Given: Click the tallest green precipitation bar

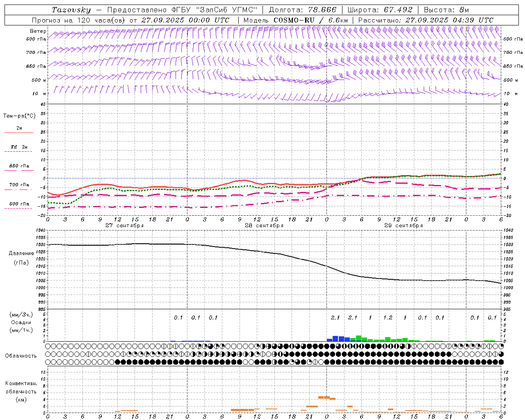Looking at the screenshot, I should (x=358, y=338).
